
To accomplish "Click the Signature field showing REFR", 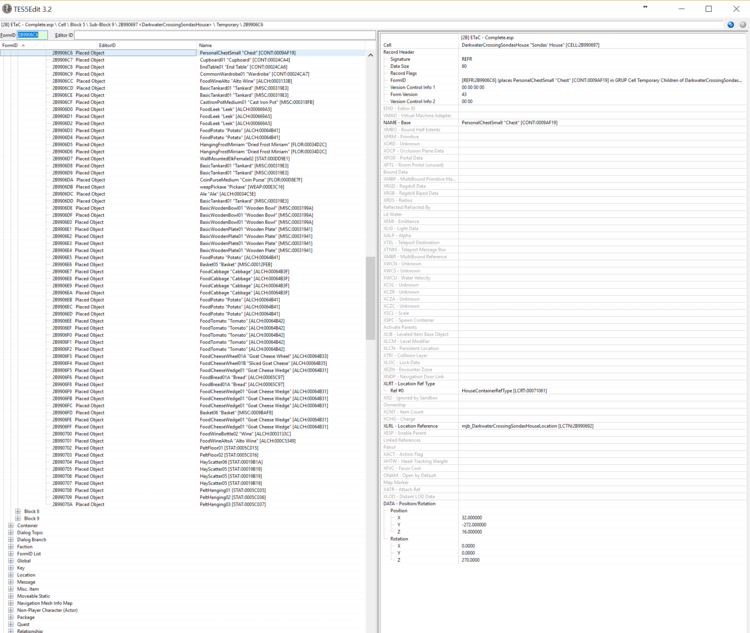I will click(x=564, y=59).
